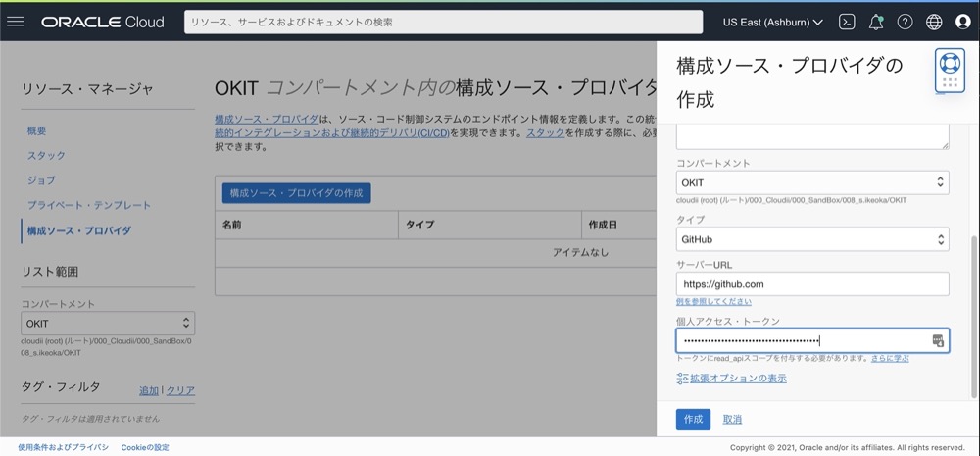Click アイテムなし empty table message
The height and width of the screenshot is (456, 980).
click(x=580, y=253)
